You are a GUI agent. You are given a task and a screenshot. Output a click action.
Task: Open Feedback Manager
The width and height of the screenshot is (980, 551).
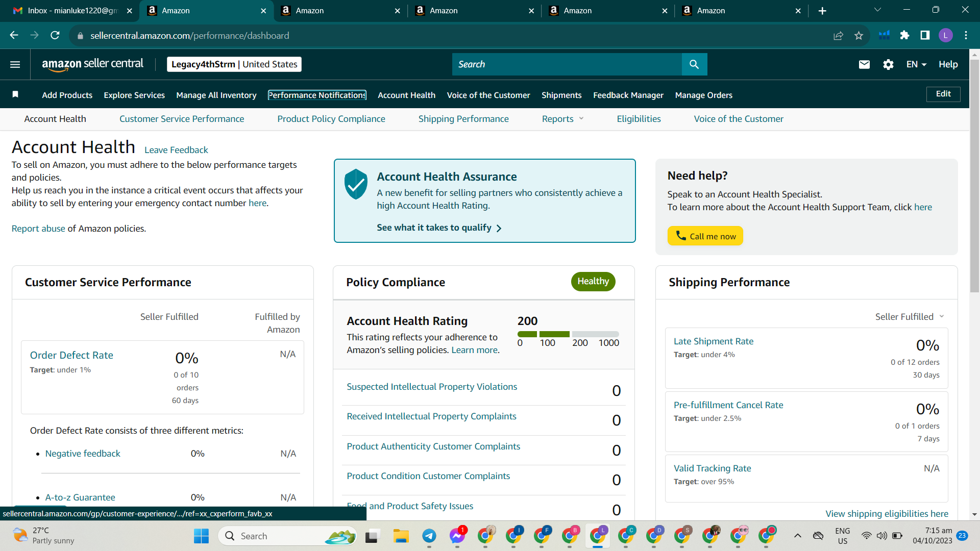(x=628, y=95)
